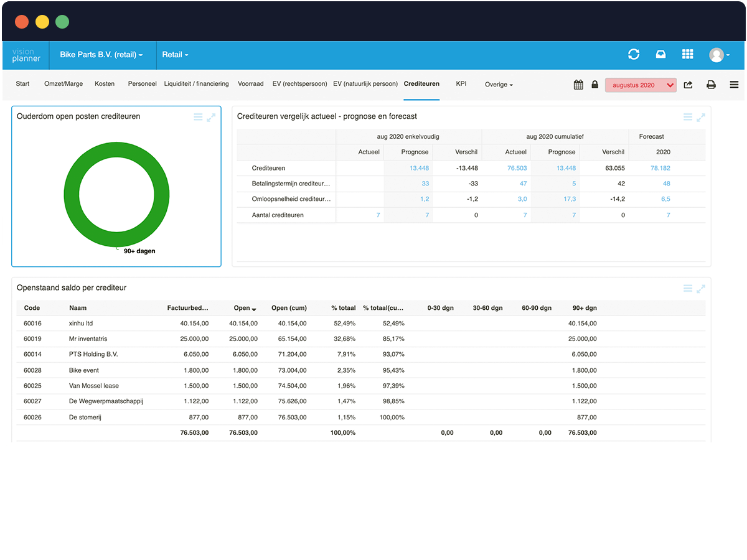
Task: Switch to the Omzet/Marge tab
Action: click(63, 83)
